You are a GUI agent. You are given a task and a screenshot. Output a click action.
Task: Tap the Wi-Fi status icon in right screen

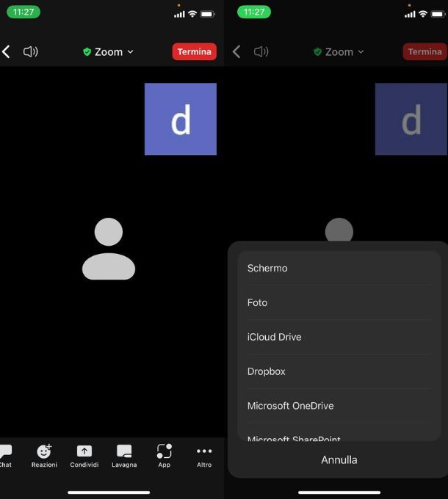point(423,14)
